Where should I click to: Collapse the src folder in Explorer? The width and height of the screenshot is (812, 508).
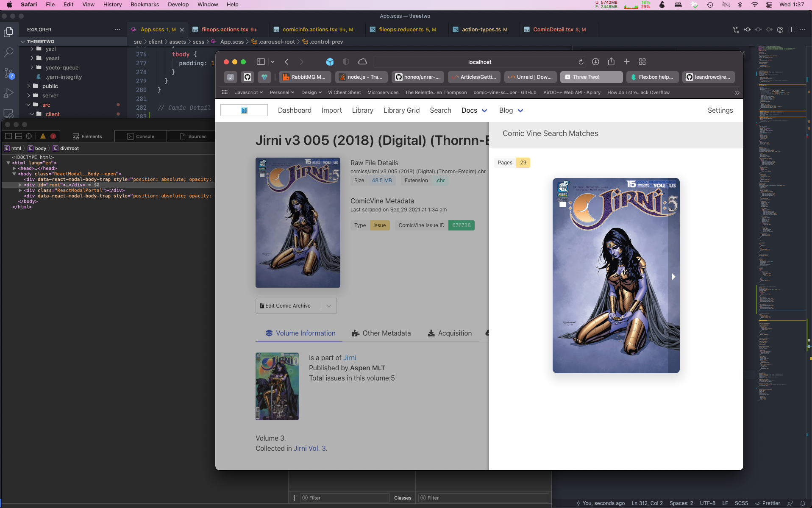click(29, 105)
